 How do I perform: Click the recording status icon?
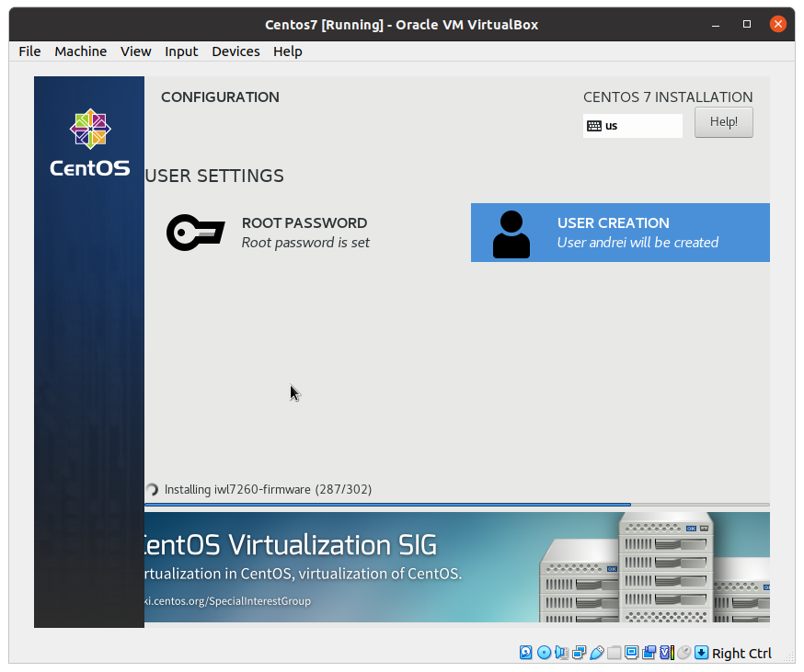649,653
